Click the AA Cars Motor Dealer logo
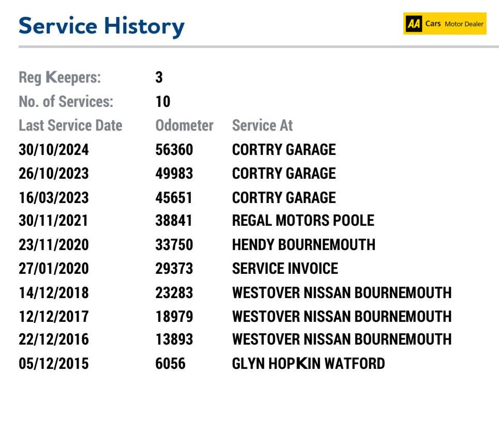The height and width of the screenshot is (448, 499). pos(445,24)
